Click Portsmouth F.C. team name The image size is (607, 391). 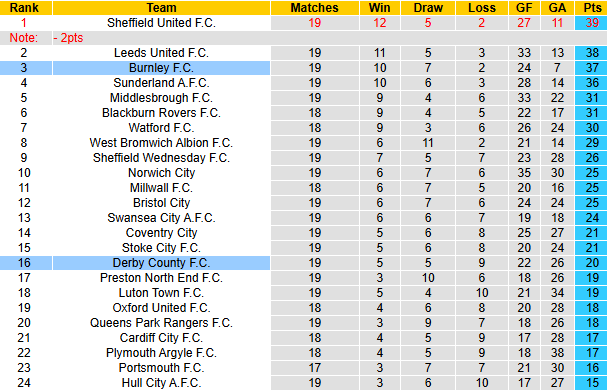click(161, 368)
